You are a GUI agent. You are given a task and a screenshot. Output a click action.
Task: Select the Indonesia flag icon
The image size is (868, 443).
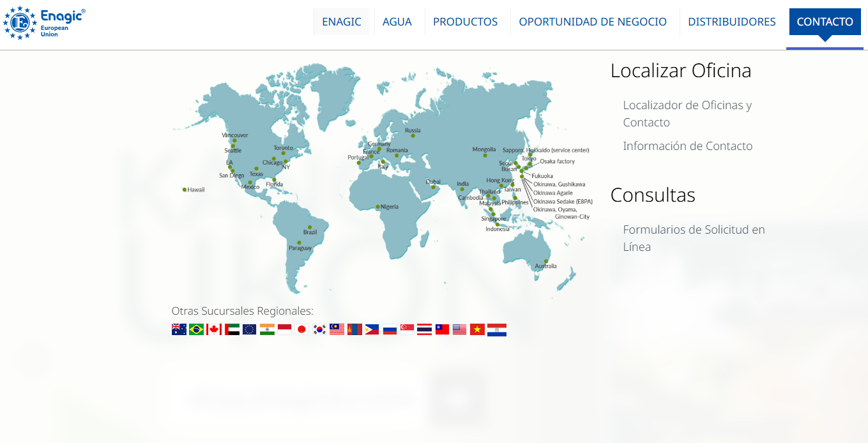click(x=284, y=329)
